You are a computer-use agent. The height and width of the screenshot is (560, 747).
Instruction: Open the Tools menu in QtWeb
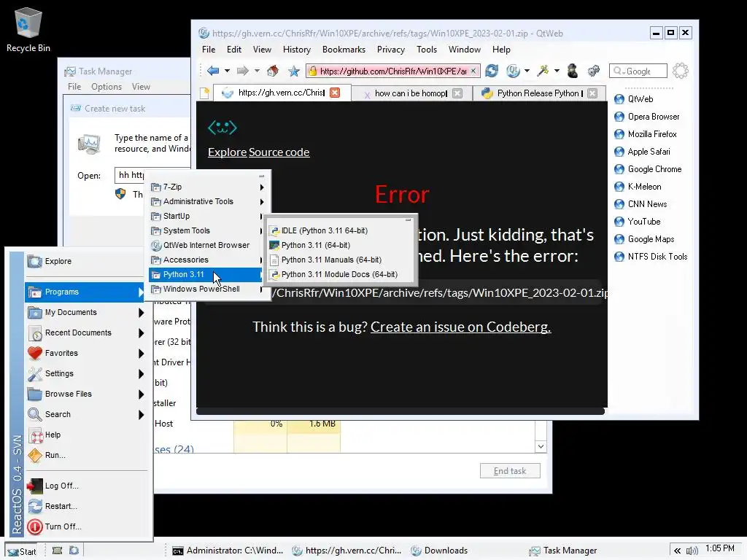tap(426, 50)
